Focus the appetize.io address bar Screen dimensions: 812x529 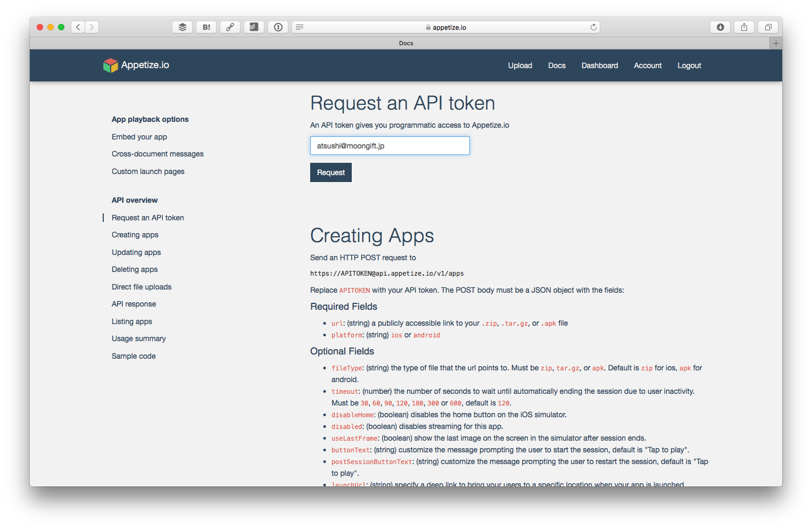point(446,27)
